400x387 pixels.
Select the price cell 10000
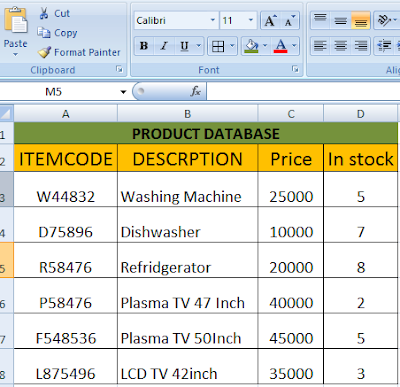pyautogui.click(x=291, y=225)
